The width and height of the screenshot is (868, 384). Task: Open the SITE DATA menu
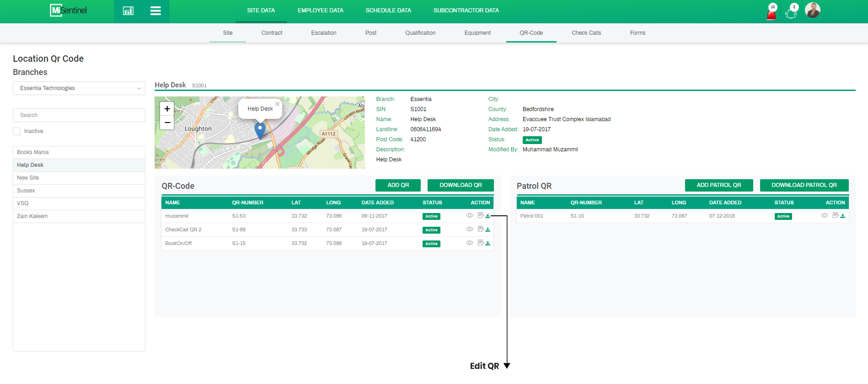261,11
